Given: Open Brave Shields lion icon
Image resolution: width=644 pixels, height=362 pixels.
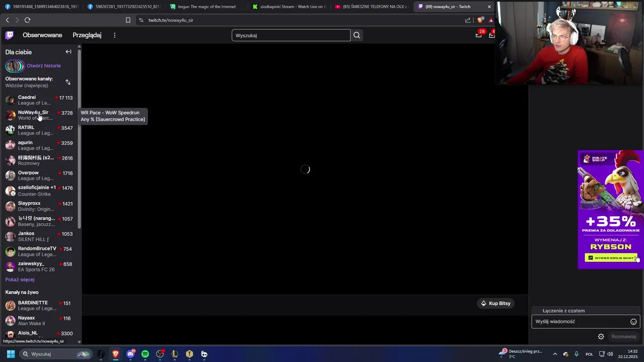Looking at the screenshot, I should 480,20.
